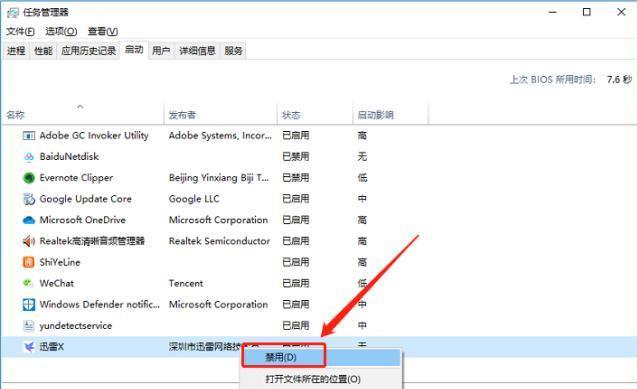Select the Microsoft OneDrive entry name
This screenshot has height=389, width=637.
click(82, 220)
